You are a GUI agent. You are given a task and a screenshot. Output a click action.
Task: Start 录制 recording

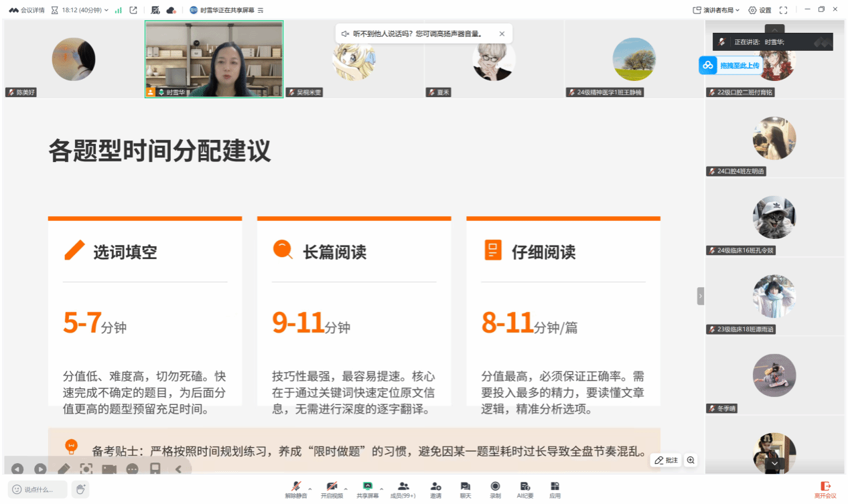pyautogui.click(x=495, y=490)
